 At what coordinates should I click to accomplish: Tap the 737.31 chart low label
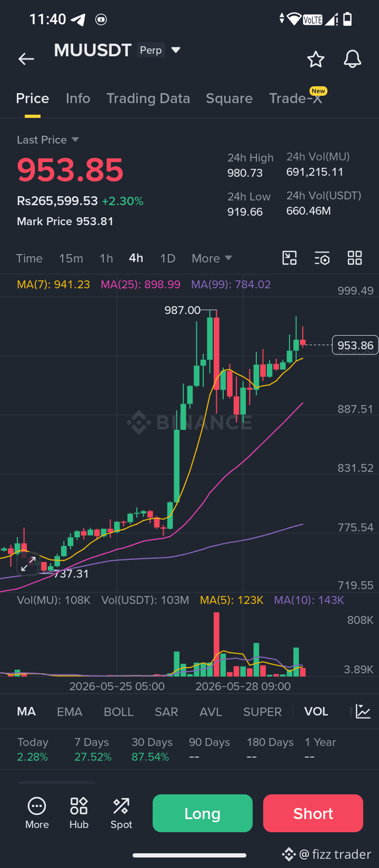[x=71, y=574]
